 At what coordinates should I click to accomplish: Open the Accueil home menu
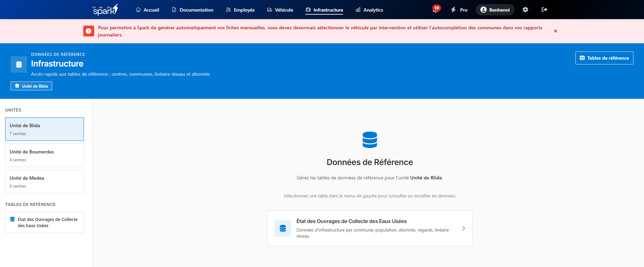point(147,10)
